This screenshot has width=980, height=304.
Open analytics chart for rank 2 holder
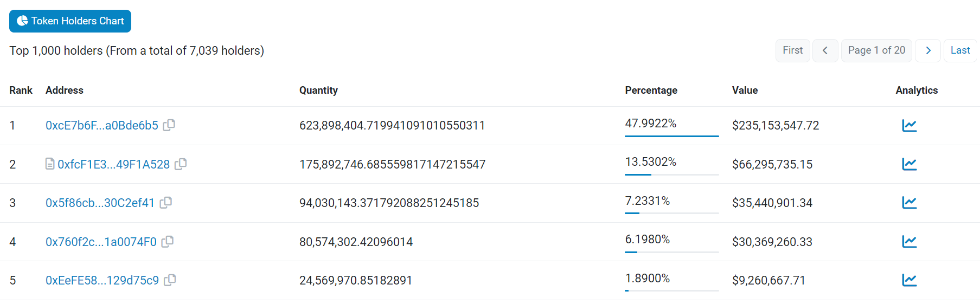(x=909, y=164)
